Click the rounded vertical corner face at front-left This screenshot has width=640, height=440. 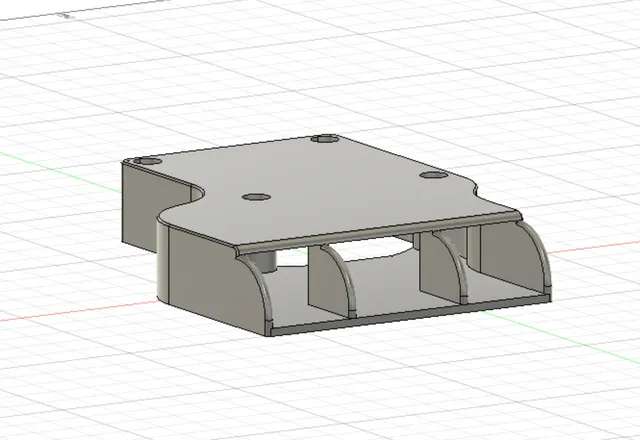tap(162, 263)
